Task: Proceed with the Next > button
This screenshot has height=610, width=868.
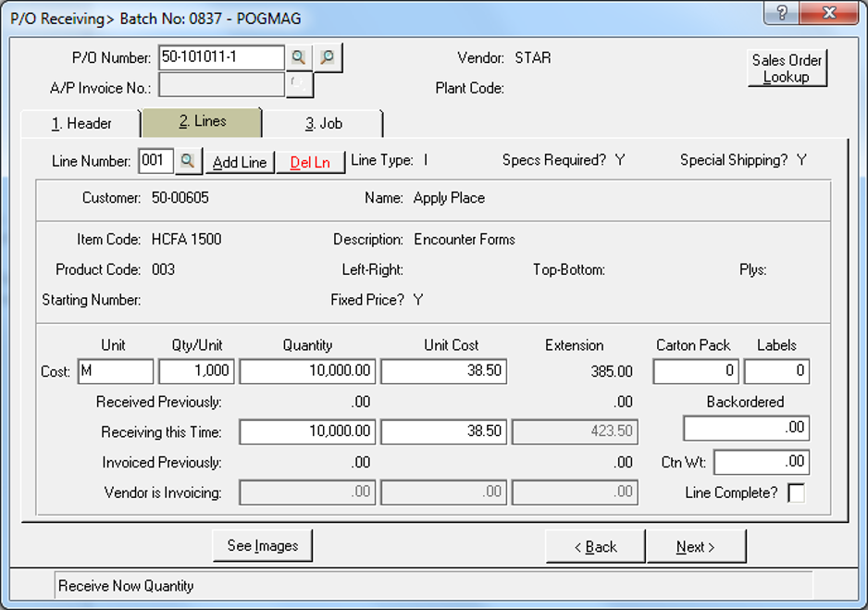Action: (x=696, y=547)
